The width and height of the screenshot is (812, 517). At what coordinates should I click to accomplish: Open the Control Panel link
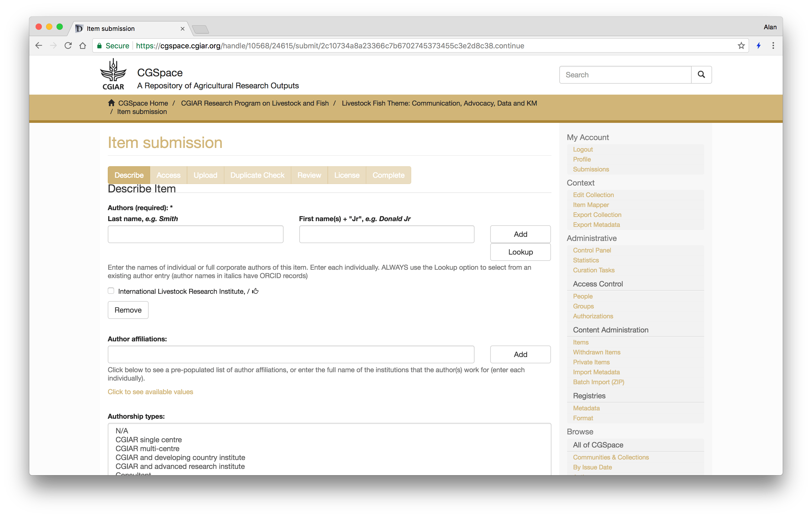coord(592,250)
